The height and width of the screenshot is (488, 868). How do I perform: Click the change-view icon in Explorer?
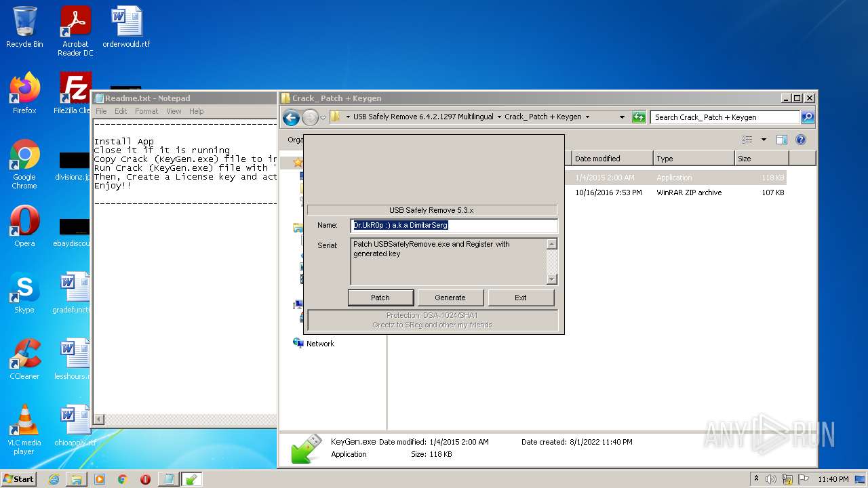(747, 140)
